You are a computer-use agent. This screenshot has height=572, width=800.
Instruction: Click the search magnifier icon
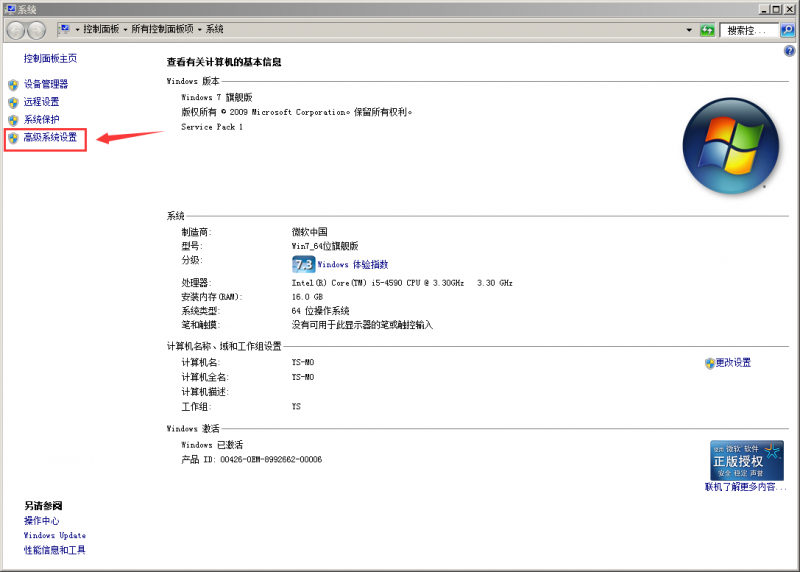(x=787, y=30)
